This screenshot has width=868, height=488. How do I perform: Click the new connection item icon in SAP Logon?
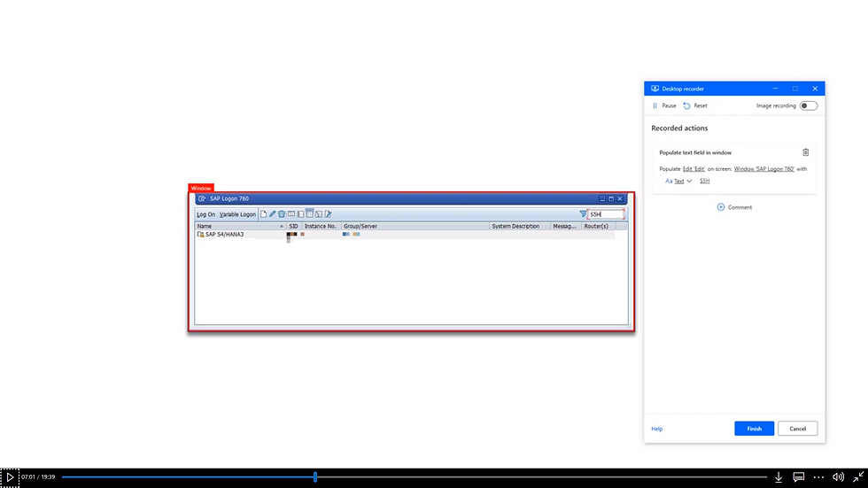264,214
